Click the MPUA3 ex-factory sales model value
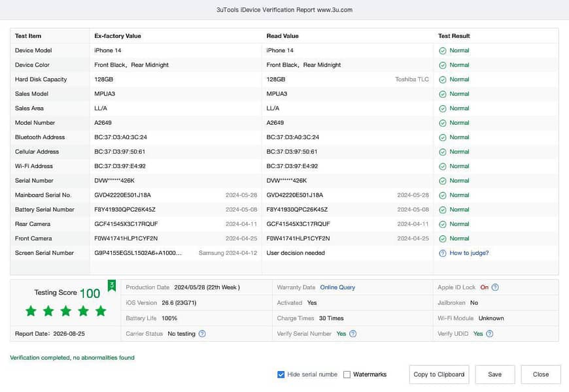Screen dimensions: 569x392 tap(105, 93)
